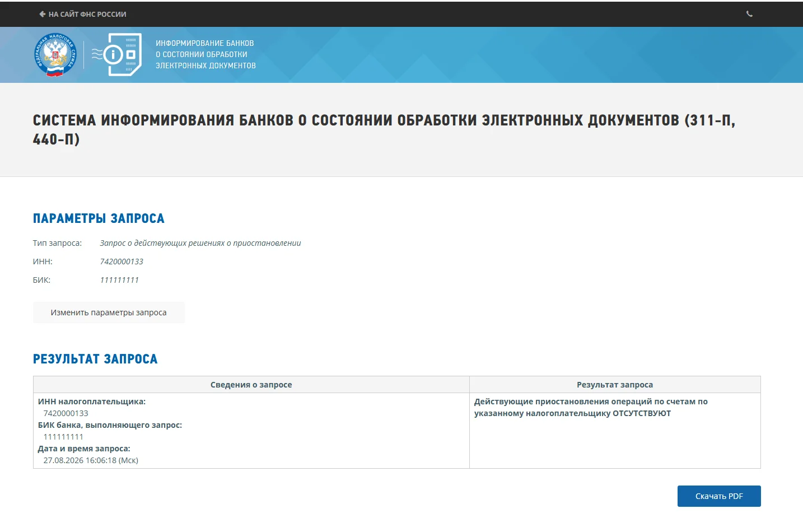Click the header text ИНФОРМИРОВАНИЕ БАНКОВ
The height and width of the screenshot is (532, 803).
pyautogui.click(x=205, y=43)
